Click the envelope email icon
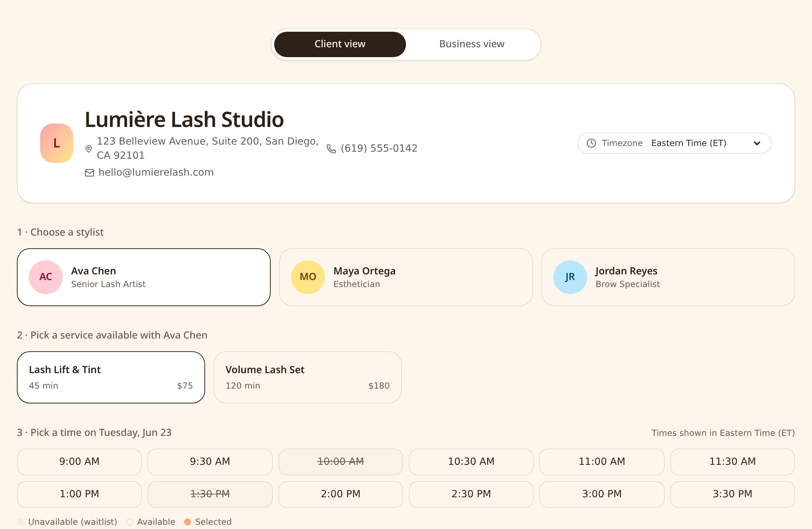 [x=90, y=173]
